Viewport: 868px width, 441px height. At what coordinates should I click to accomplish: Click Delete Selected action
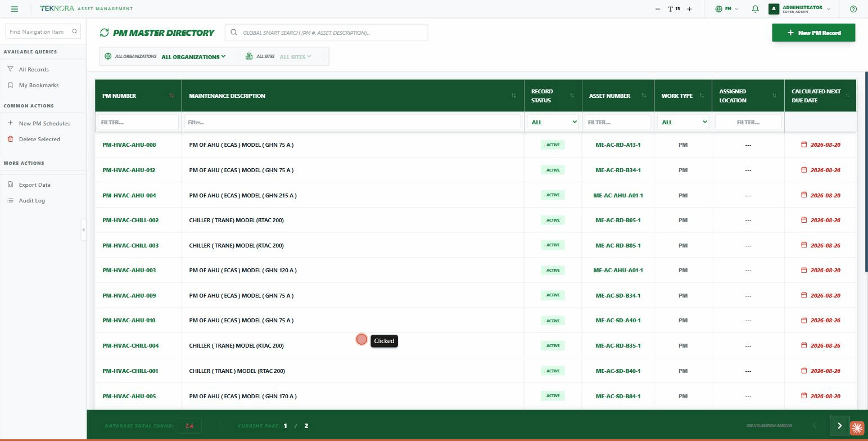[39, 139]
